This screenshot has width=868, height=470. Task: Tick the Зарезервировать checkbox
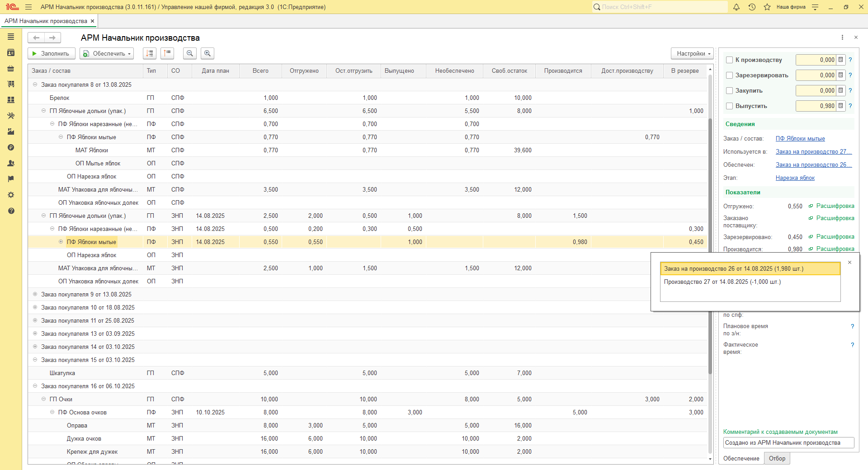click(x=729, y=75)
